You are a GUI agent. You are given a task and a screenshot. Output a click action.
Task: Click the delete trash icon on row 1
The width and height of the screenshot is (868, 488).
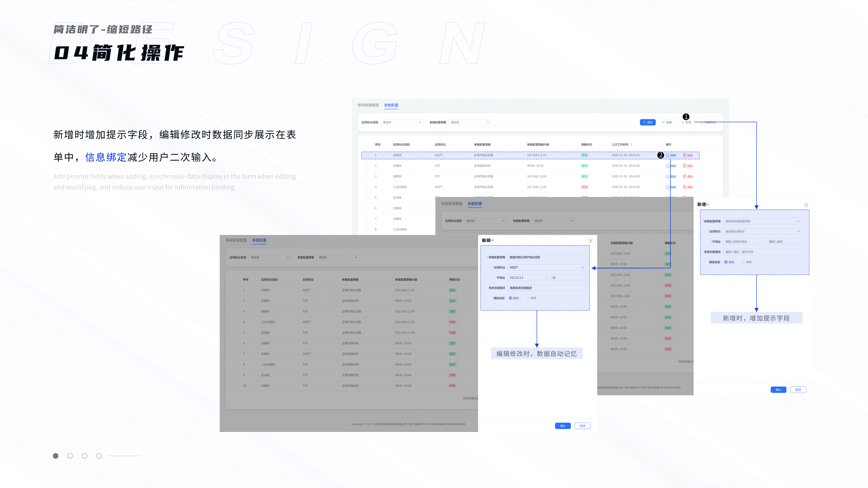click(685, 155)
